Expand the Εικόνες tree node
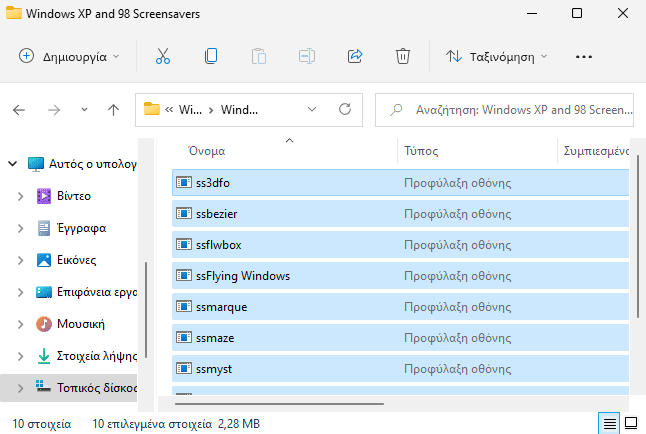This screenshot has width=646, height=434. click(20, 260)
